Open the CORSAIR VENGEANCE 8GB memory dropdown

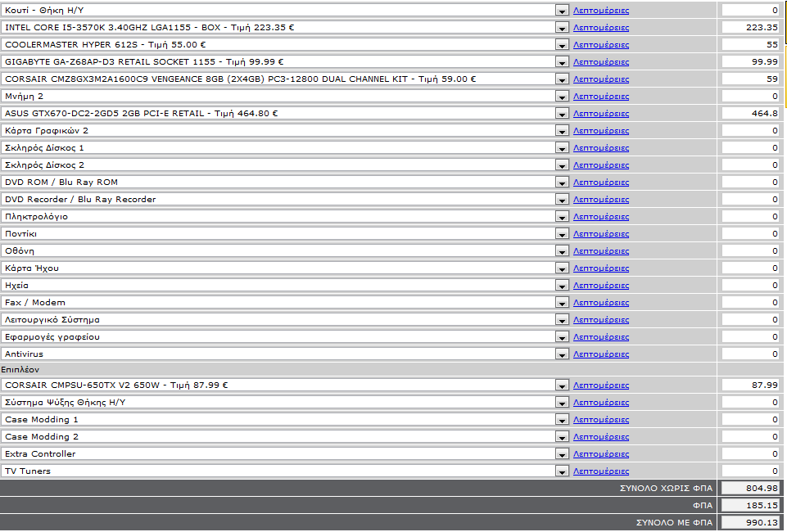point(285,79)
